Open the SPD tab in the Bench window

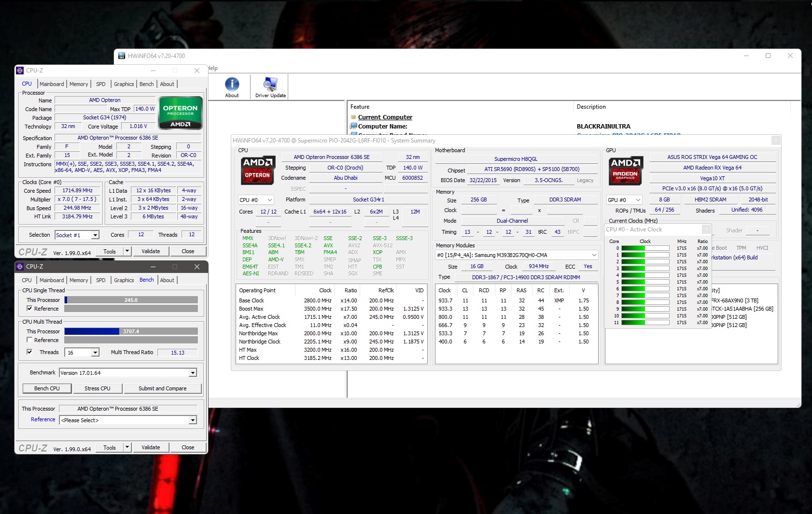click(x=100, y=280)
